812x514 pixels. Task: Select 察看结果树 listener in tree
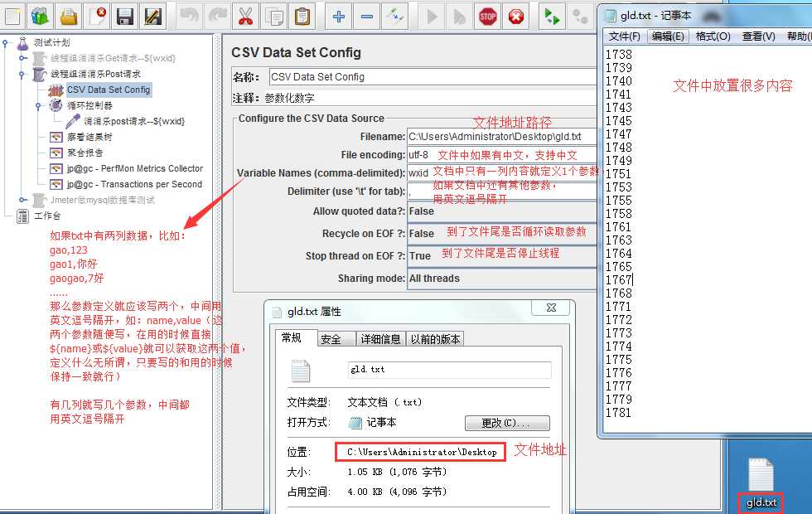89,138
